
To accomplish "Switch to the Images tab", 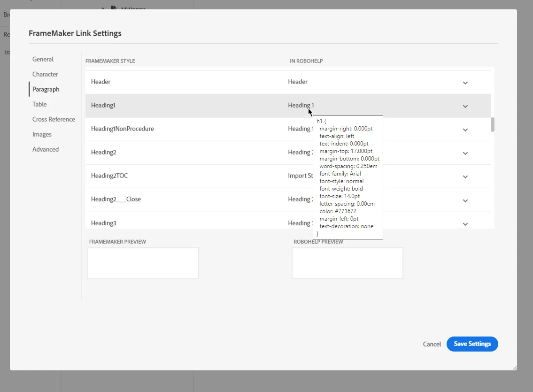I will pyautogui.click(x=42, y=134).
